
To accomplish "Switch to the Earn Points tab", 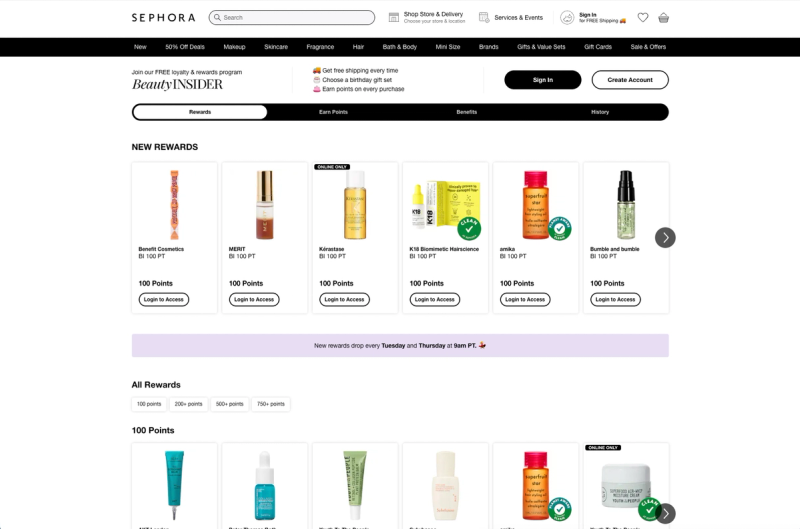I will point(333,112).
